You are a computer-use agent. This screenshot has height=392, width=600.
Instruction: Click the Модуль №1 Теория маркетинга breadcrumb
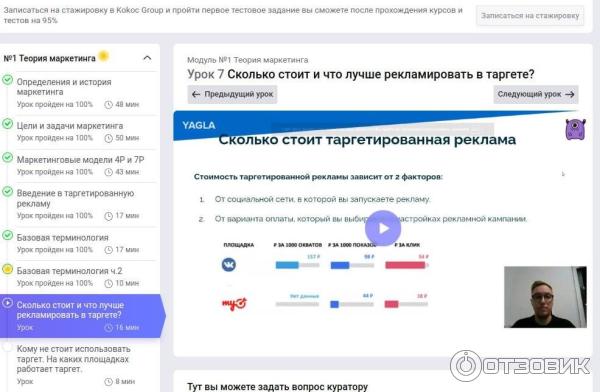(248, 60)
